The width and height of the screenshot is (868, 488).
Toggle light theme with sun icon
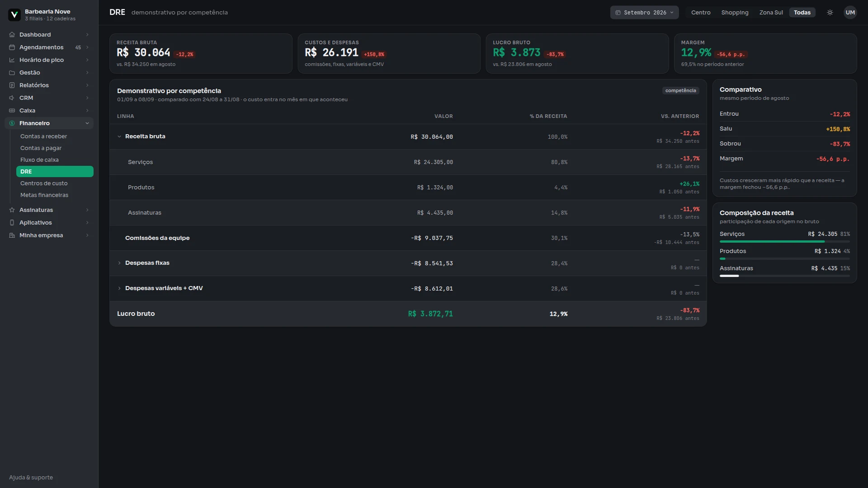[x=830, y=13]
